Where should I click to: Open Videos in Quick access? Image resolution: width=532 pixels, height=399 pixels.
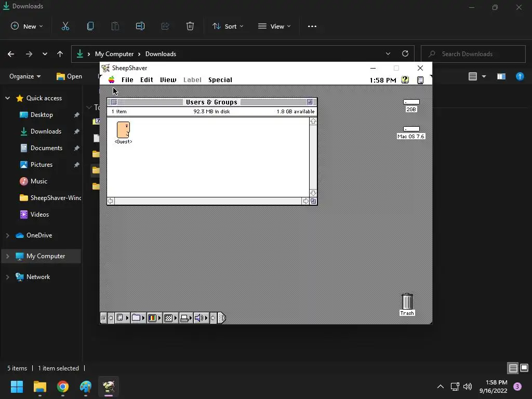coord(39,215)
